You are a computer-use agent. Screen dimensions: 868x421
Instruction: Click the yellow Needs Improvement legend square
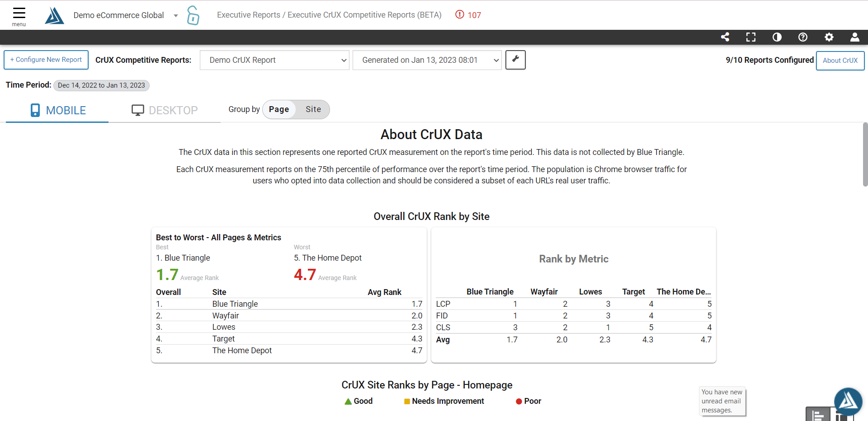pyautogui.click(x=407, y=401)
